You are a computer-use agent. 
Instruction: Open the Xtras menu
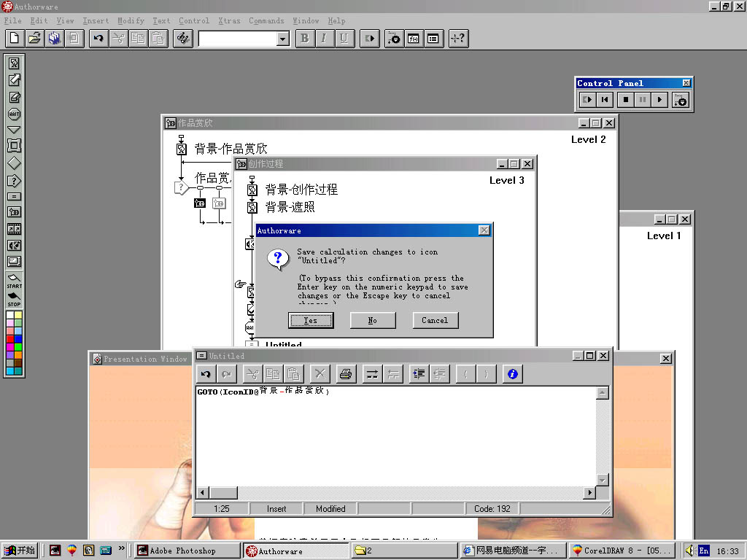click(229, 20)
